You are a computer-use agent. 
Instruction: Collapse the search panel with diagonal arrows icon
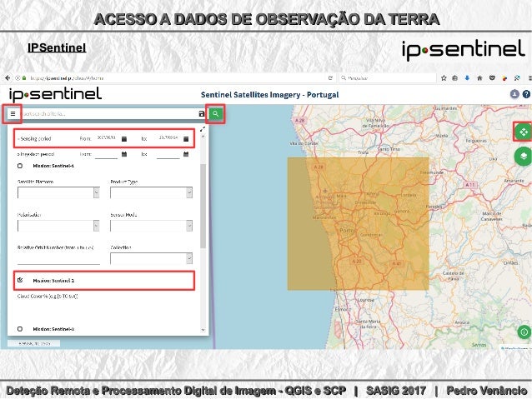[203, 129]
